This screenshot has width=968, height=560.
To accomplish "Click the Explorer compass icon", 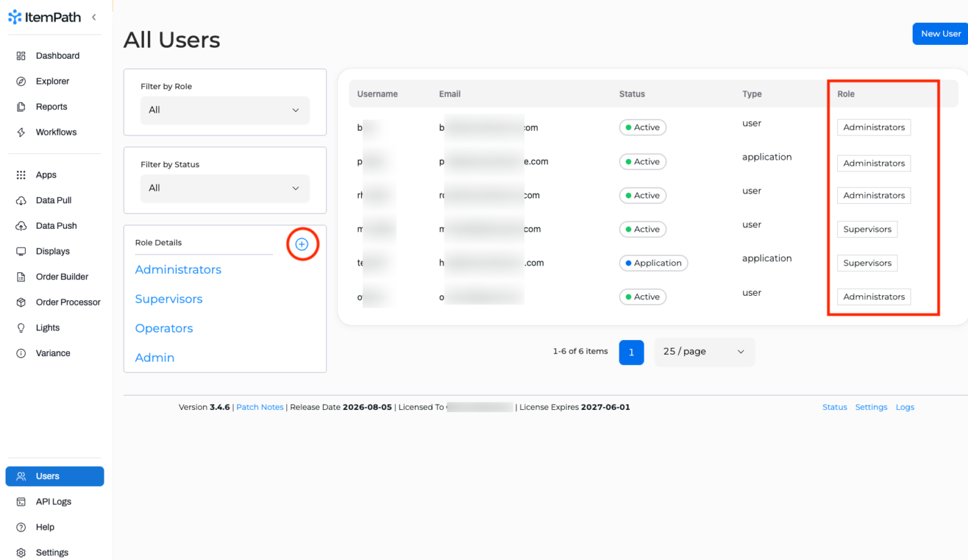I will tap(21, 82).
